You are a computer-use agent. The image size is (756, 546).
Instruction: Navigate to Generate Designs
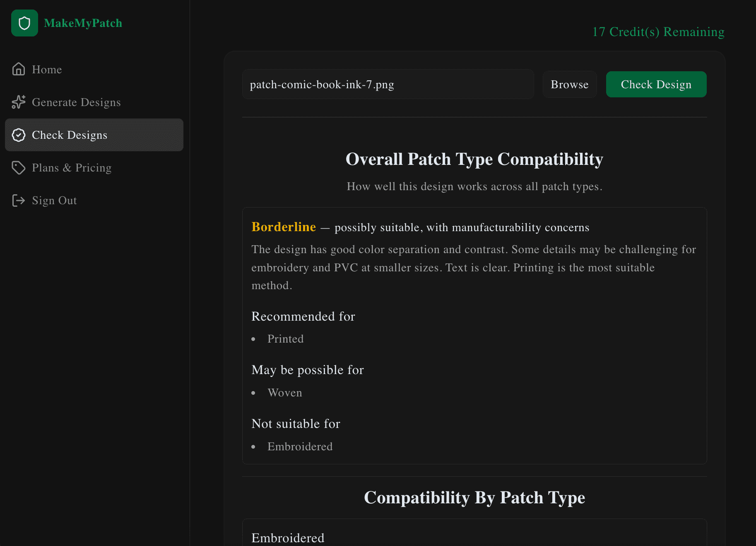(x=76, y=102)
